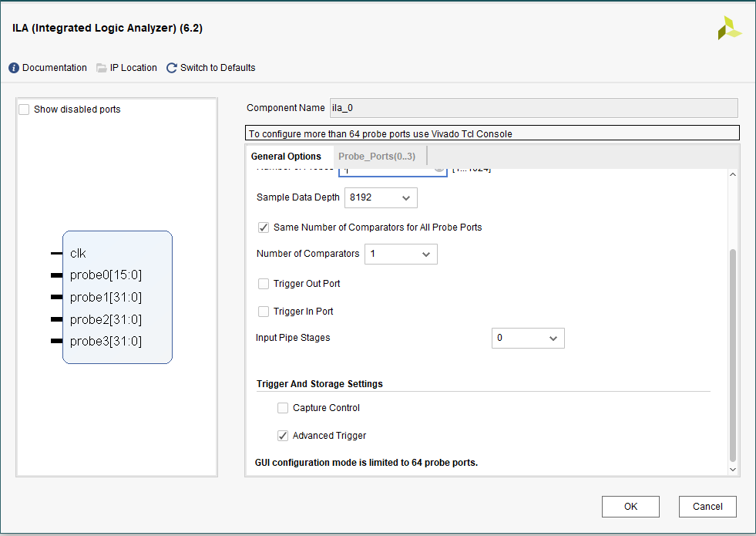Select the probe3[31:0] port label
The image size is (756, 536).
[x=106, y=342]
